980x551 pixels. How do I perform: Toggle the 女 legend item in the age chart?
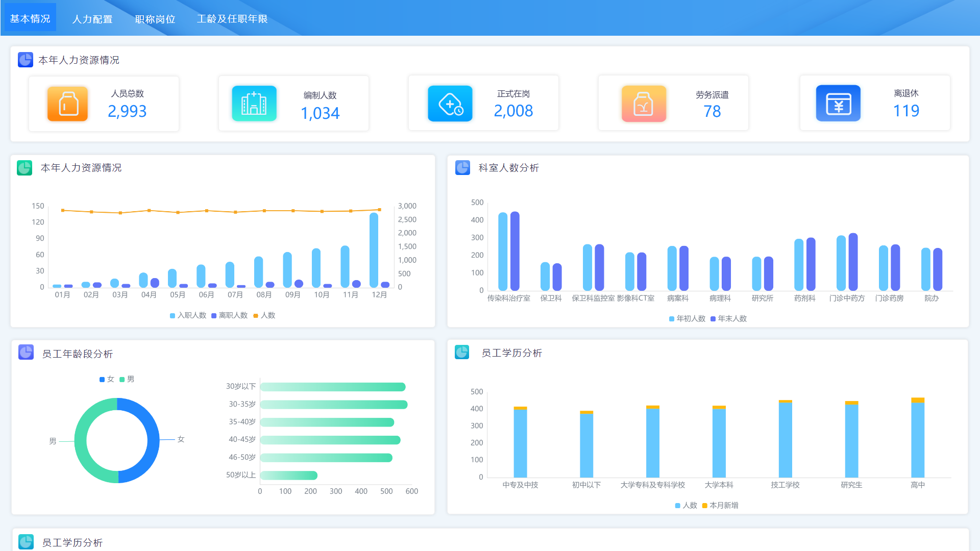coord(107,379)
